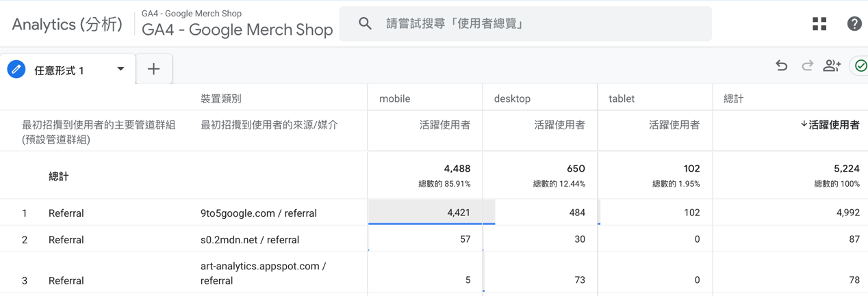Screen dimensions: 868x296
Task: Click the green checkmark status icon
Action: point(860,66)
